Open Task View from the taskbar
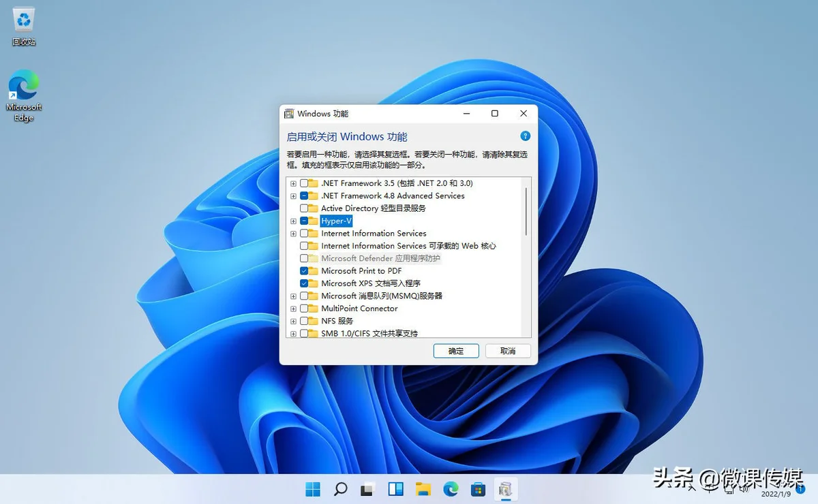The width and height of the screenshot is (818, 504). (368, 488)
